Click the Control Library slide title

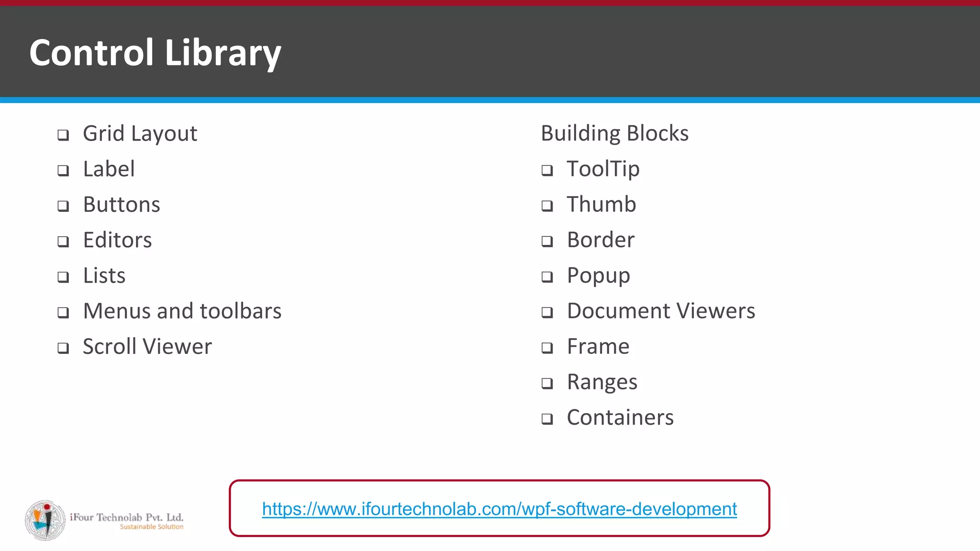[155, 53]
